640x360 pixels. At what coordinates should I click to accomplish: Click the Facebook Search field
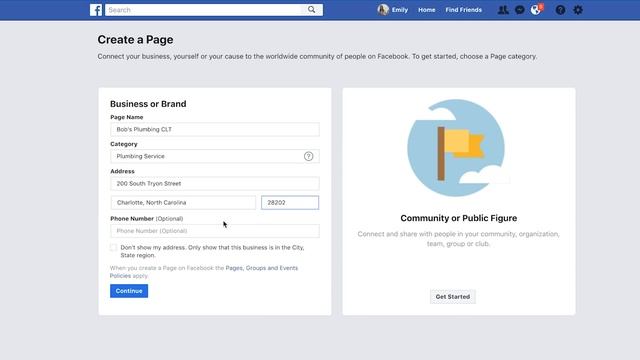(204, 10)
